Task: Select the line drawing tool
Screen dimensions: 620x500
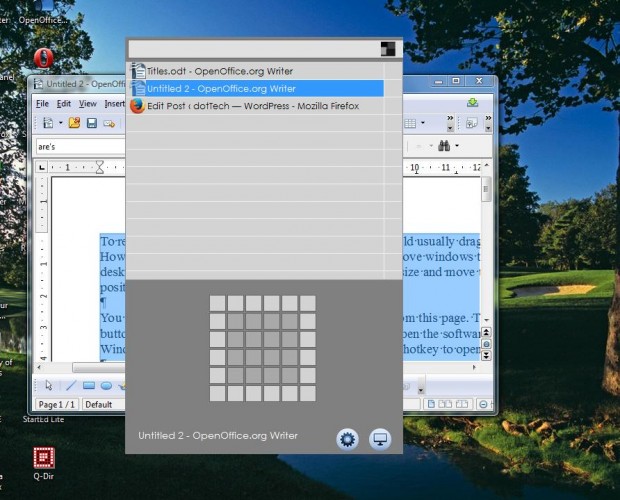Action: click(x=70, y=386)
